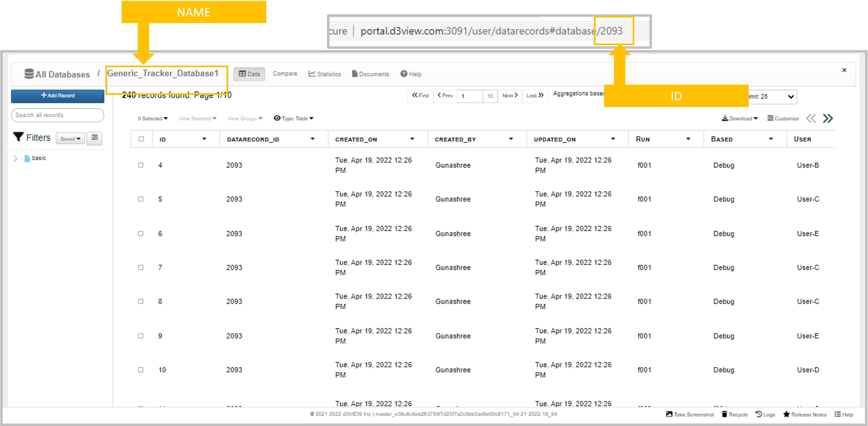
Task: Open UPDATED_ON column dropdown arrow
Action: 613,139
